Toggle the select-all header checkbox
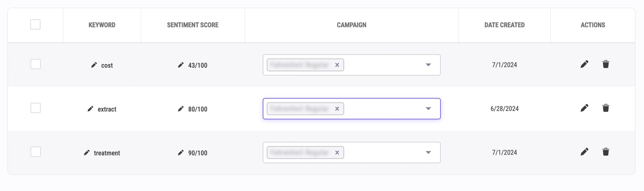Image resolution: width=644 pixels, height=191 pixels. point(35,24)
